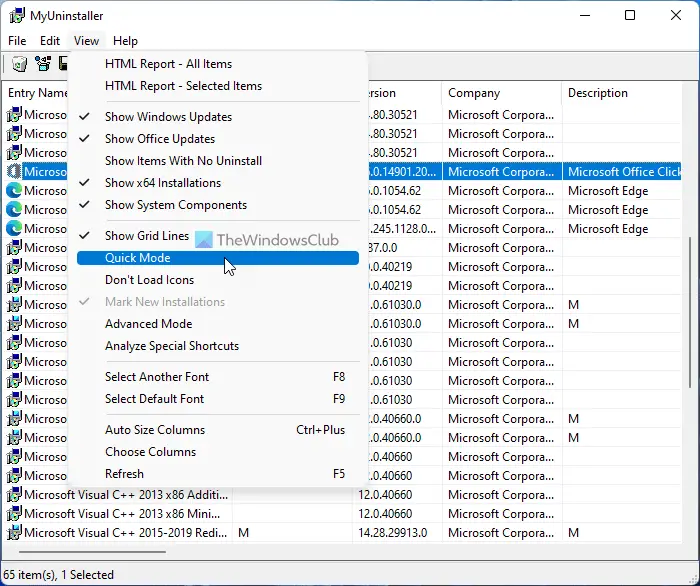Click Company cell in the 14.28.29913.0 row
The width and height of the screenshot is (700, 586).
coord(502,532)
